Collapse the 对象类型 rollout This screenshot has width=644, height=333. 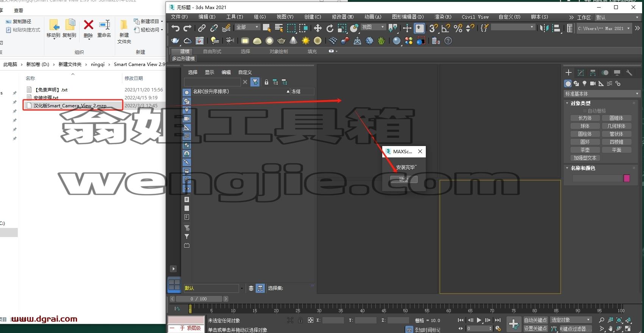[580, 103]
